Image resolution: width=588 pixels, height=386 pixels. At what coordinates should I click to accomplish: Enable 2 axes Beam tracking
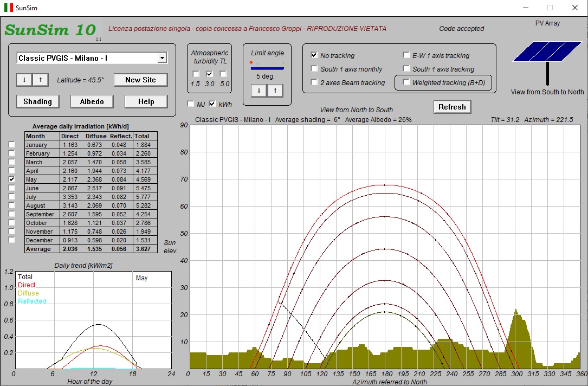314,82
